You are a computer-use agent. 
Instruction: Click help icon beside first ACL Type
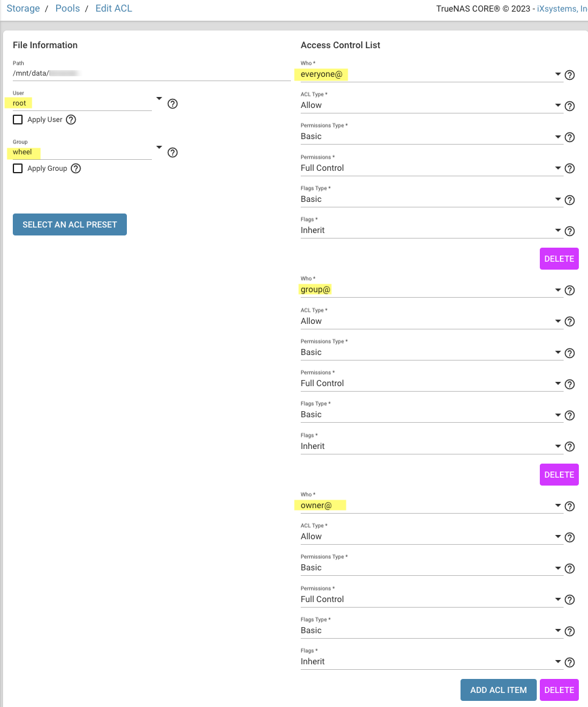coord(570,106)
